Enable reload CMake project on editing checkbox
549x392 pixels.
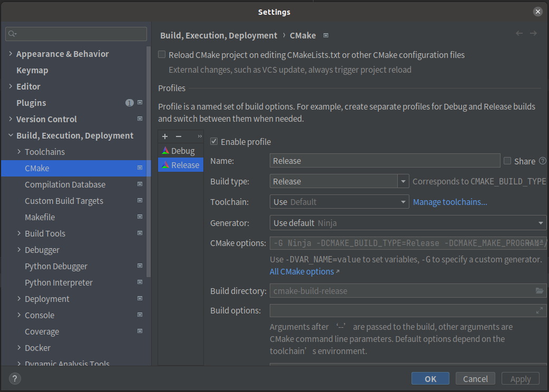point(162,55)
